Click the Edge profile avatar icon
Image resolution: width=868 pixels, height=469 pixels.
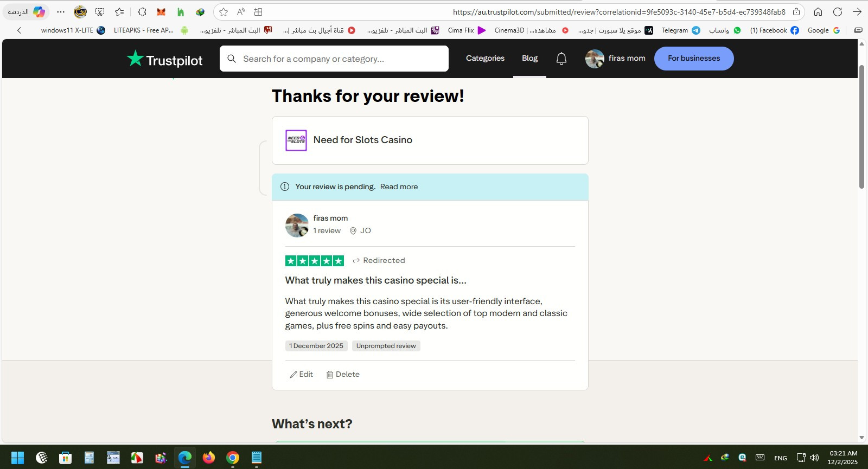tap(80, 12)
